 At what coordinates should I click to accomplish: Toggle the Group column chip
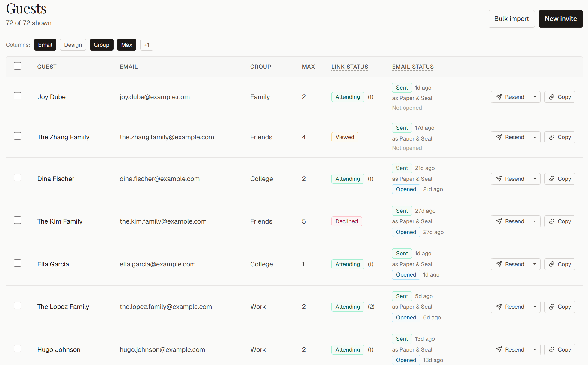(102, 45)
